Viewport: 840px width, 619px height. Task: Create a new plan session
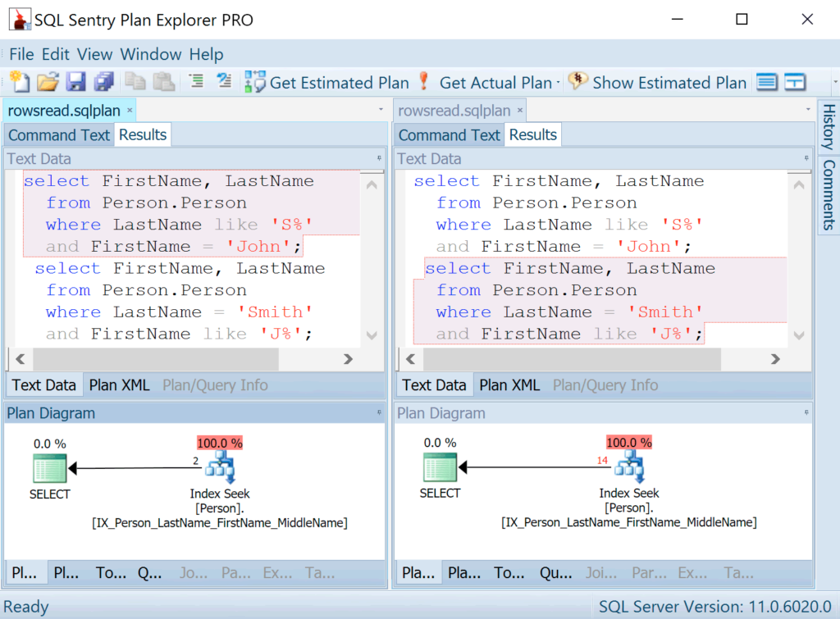coord(18,82)
